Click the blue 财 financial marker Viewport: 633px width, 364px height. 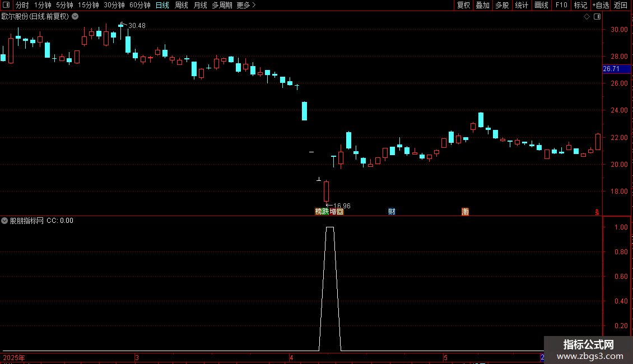392,212
